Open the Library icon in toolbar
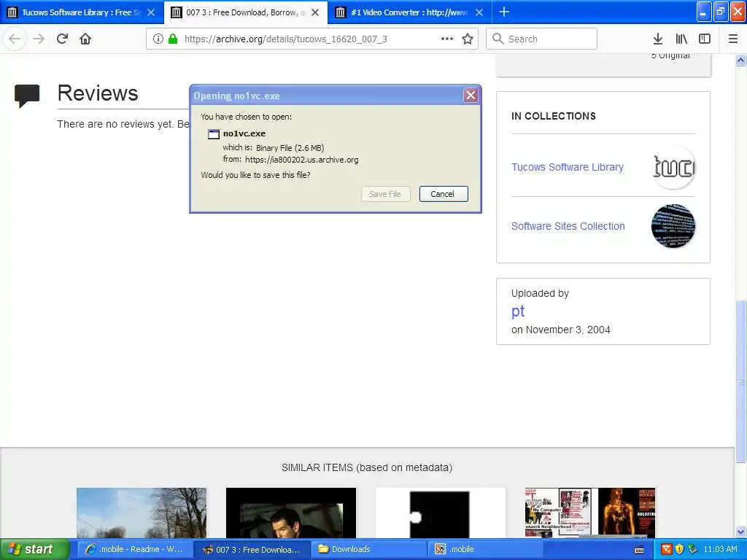This screenshot has height=560, width=747. pos(681,39)
